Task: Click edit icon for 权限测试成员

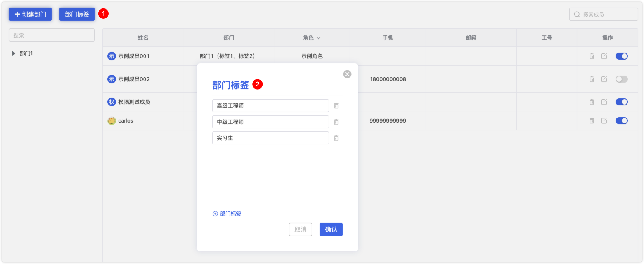Action: point(604,102)
